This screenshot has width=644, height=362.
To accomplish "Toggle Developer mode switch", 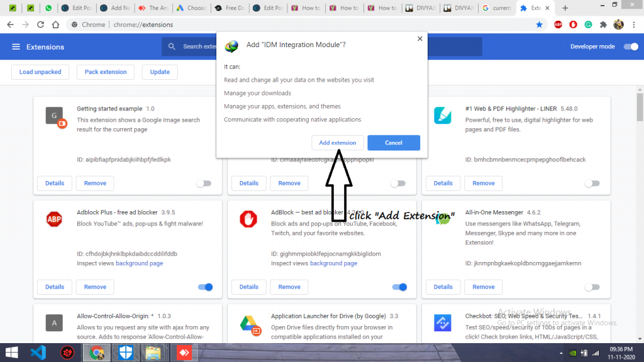I will point(631,47).
